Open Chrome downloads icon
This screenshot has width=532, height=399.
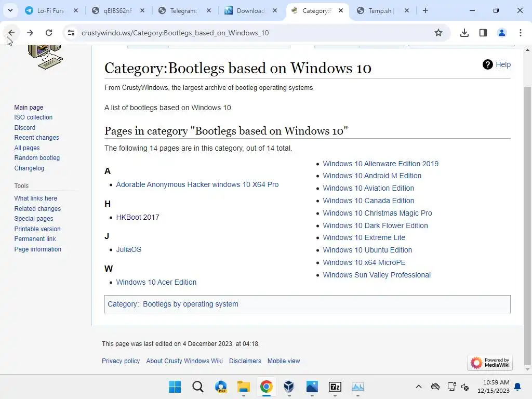pyautogui.click(x=464, y=33)
